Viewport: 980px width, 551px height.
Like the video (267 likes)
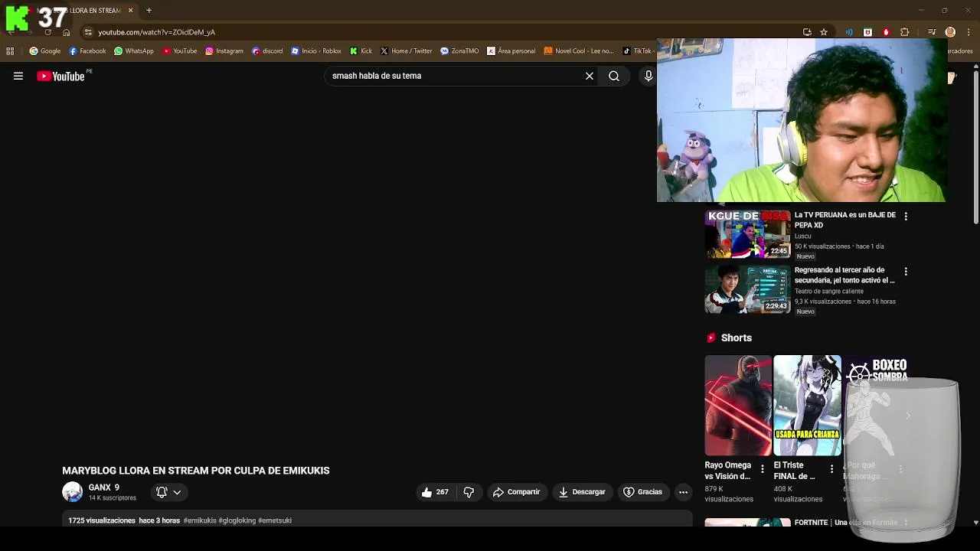tap(435, 492)
